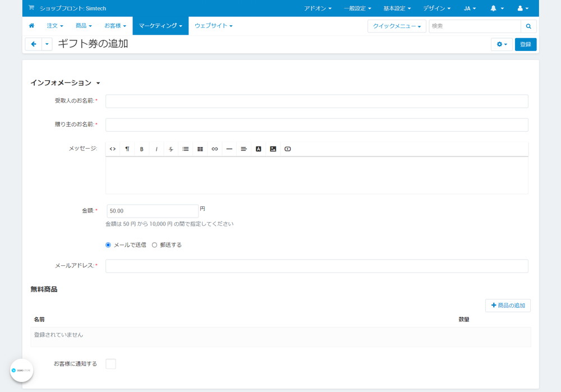Select メールで送信 radio option

(x=108, y=245)
